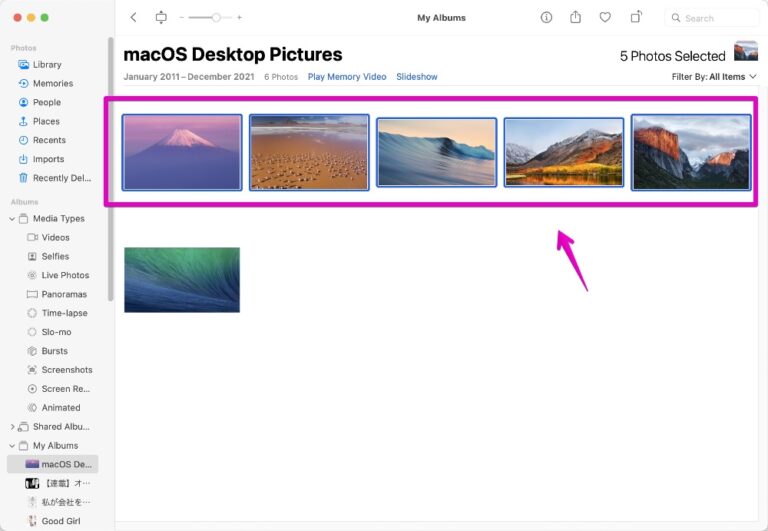Go back with the toolbar chevron
This screenshot has width=768, height=531.
tap(133, 18)
